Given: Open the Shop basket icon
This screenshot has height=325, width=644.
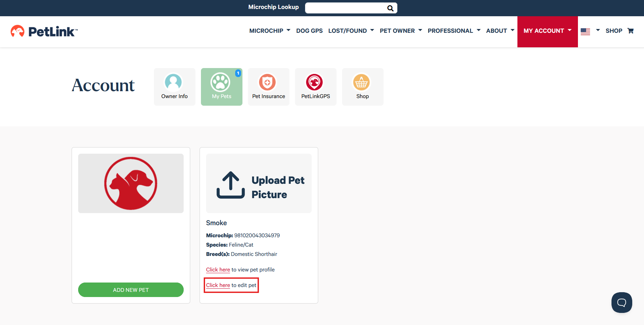Looking at the screenshot, I should [x=361, y=82].
